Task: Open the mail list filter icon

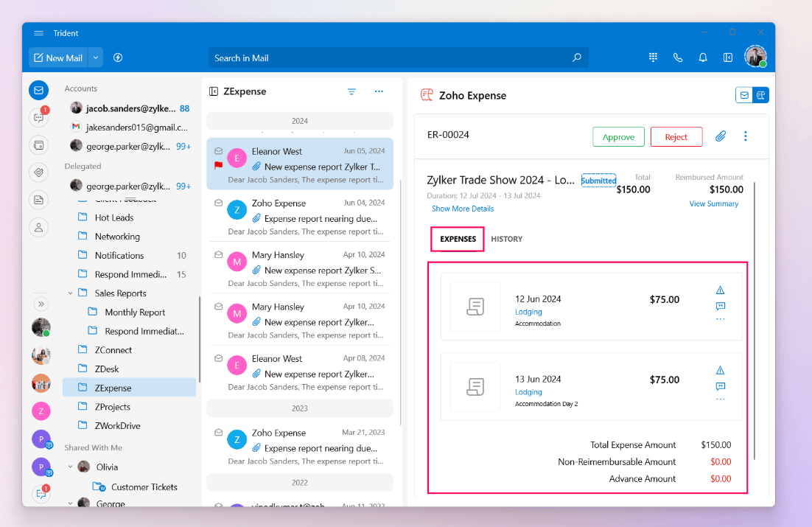Action: [351, 91]
